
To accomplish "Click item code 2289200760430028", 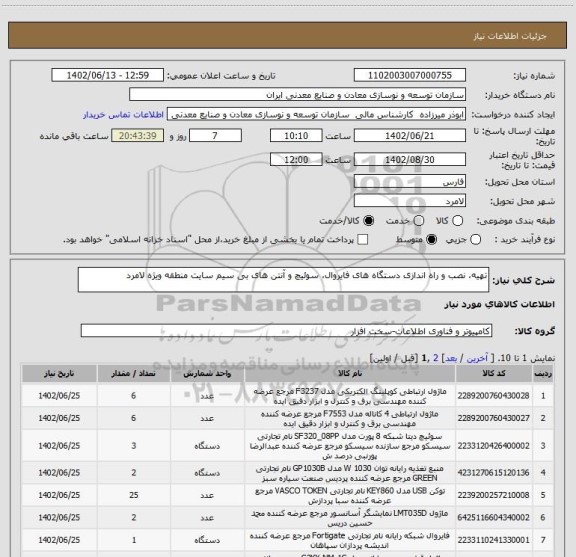I will point(493,396).
